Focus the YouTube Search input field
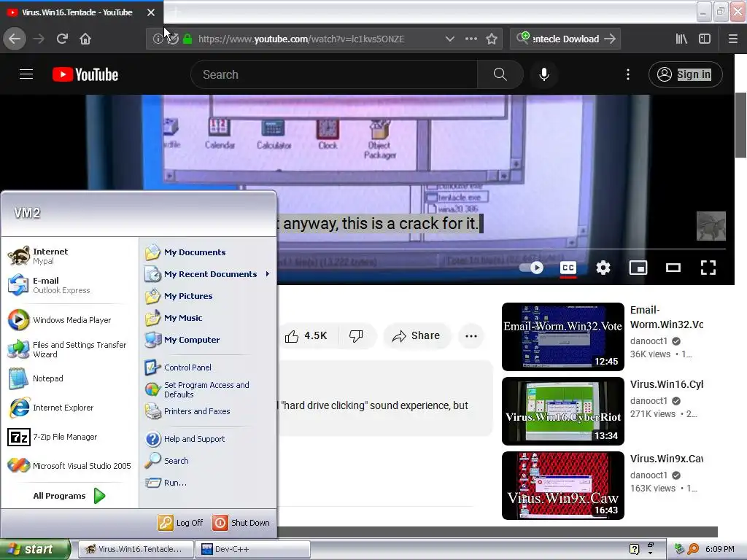747x560 pixels. coord(334,74)
